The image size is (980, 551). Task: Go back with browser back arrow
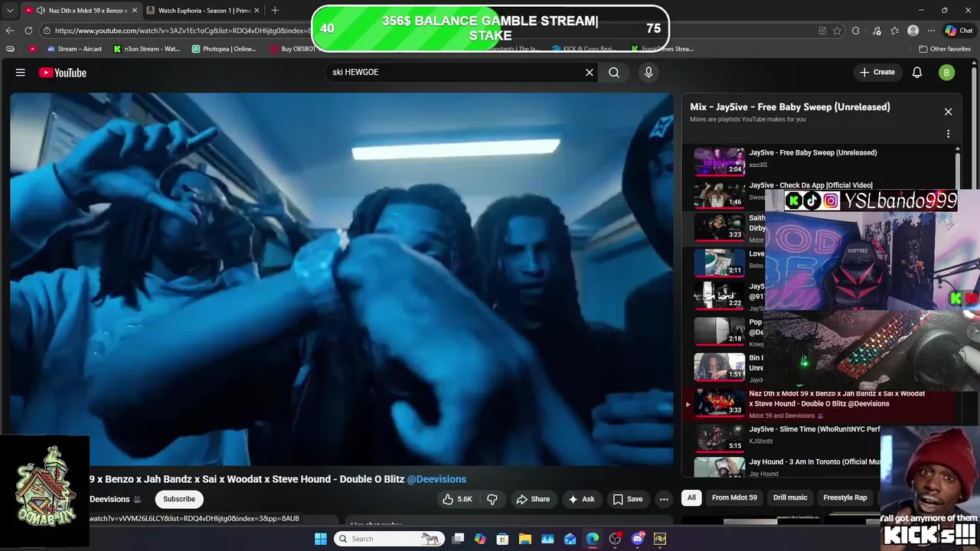[10, 31]
